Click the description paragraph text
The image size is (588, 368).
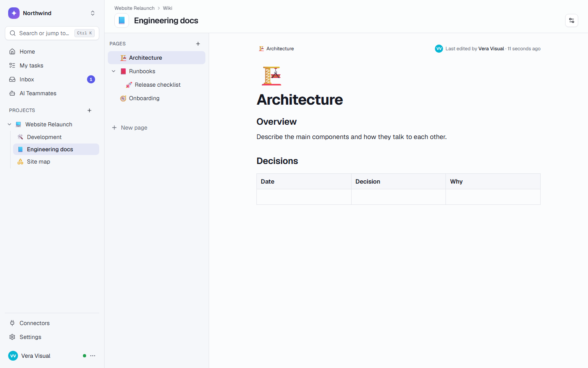tap(352, 137)
